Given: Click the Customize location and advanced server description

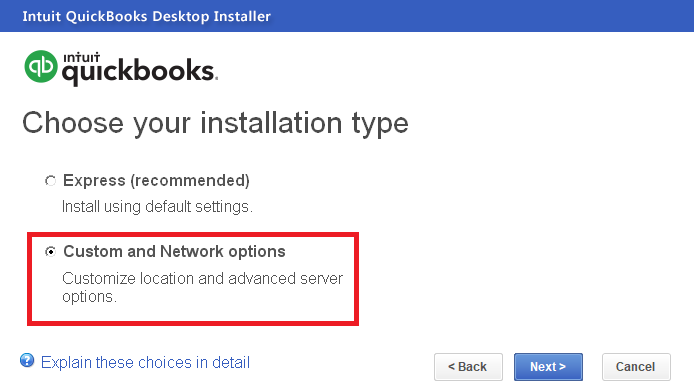Looking at the screenshot, I should pyautogui.click(x=202, y=287).
